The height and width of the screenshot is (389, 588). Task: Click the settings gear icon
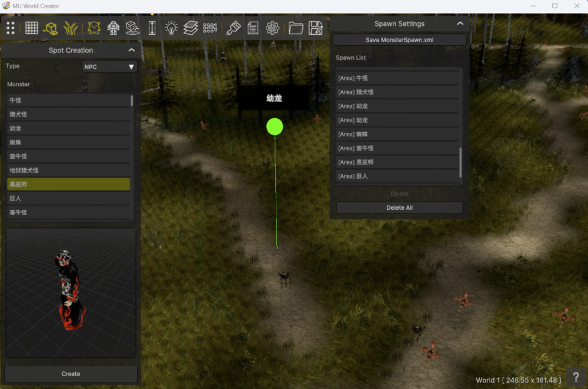272,28
